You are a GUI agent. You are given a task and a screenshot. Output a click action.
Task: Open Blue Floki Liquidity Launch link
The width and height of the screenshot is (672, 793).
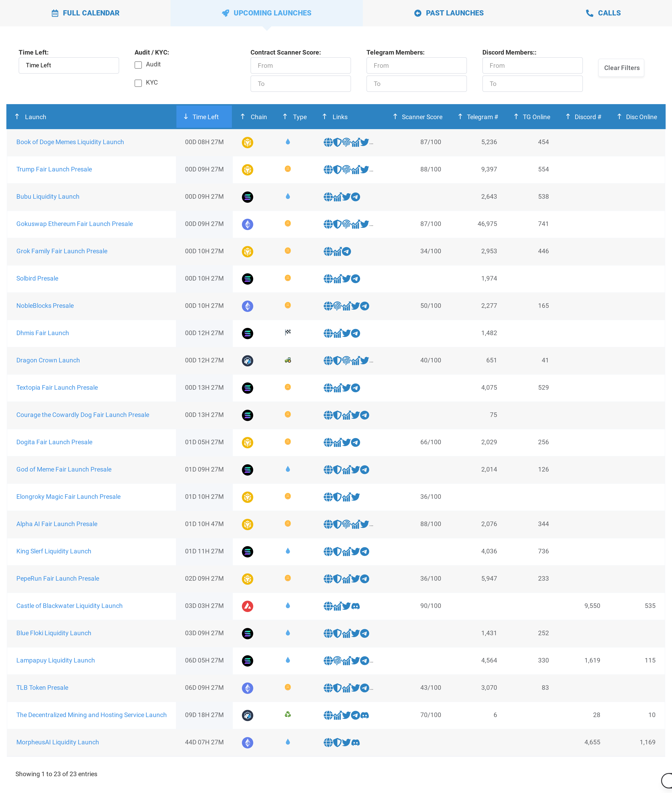click(54, 633)
